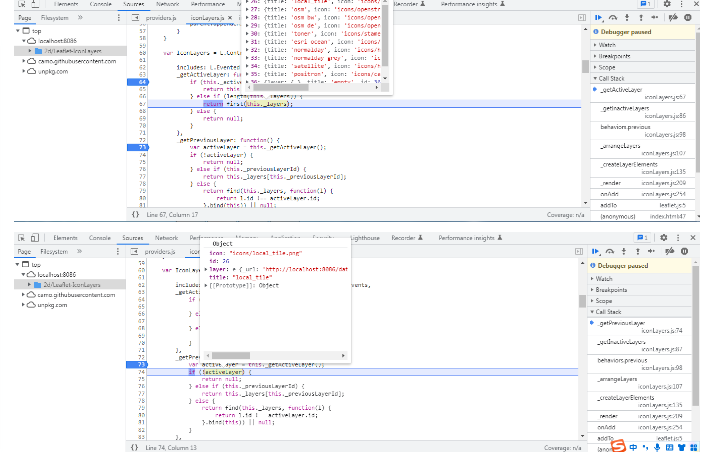The height and width of the screenshot is (452, 715).
Task: Step over next call in top DevTools
Action: (613, 18)
